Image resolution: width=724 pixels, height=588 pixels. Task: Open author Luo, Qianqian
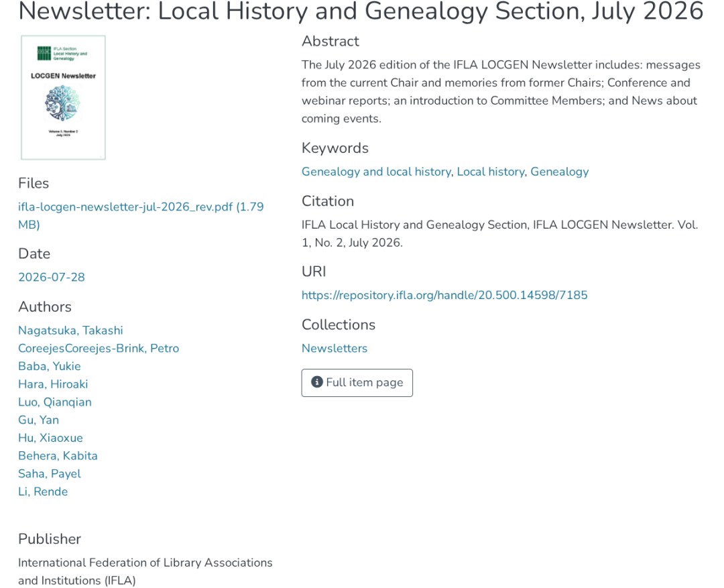(x=55, y=402)
